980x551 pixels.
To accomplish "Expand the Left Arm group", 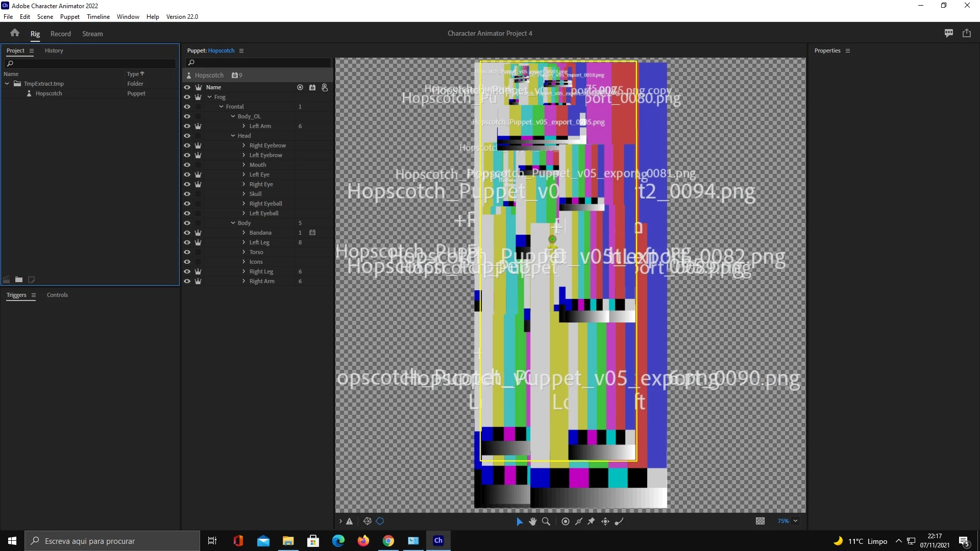I will coord(244,126).
